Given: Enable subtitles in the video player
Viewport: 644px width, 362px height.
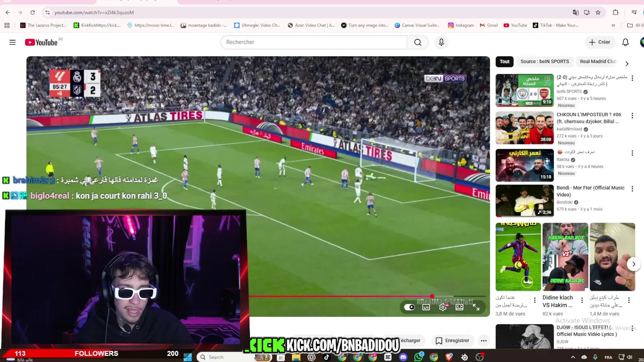Looking at the screenshot, I should (426, 307).
